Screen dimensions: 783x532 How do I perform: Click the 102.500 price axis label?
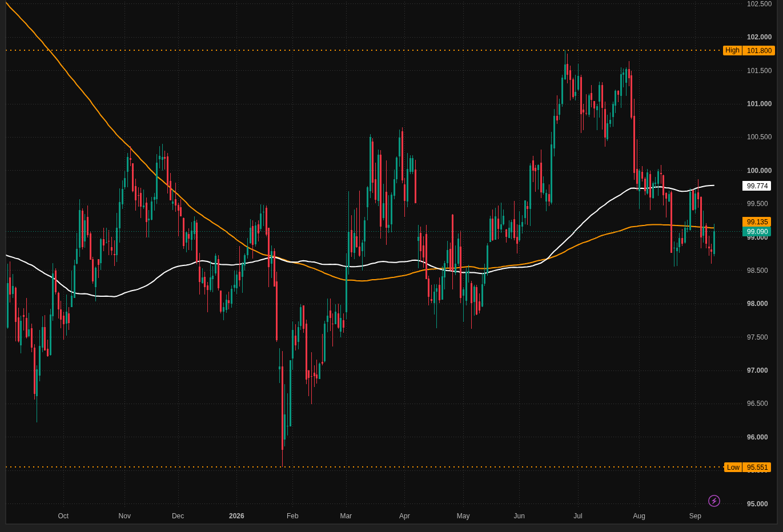pos(759,4)
